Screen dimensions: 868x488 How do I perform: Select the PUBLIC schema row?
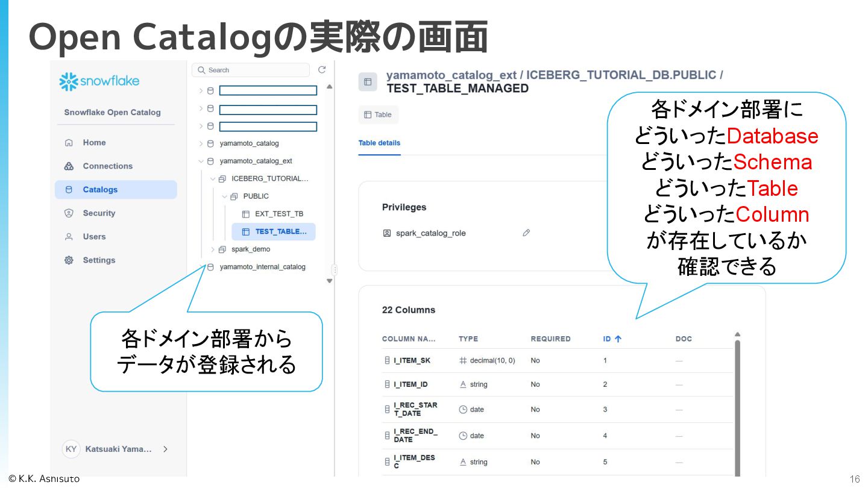[x=256, y=196]
